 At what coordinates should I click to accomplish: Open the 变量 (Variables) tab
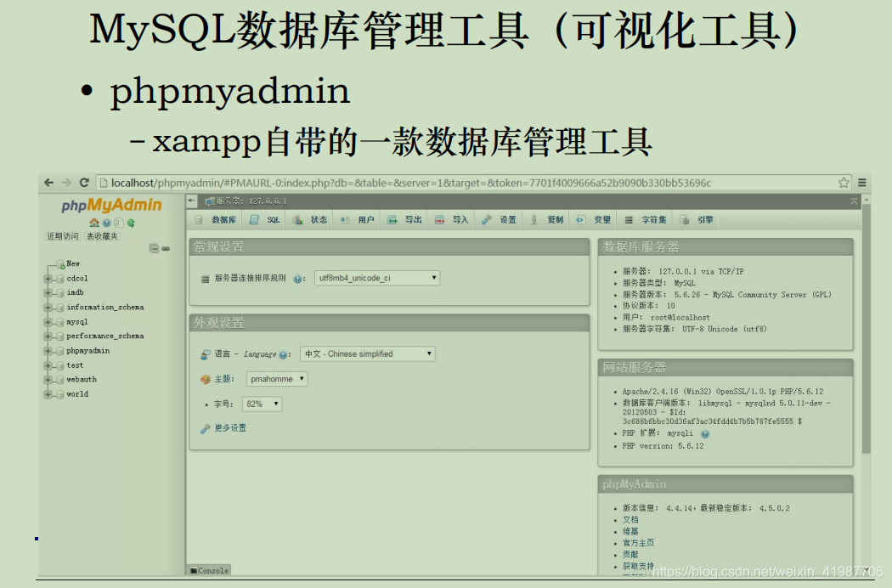(594, 220)
